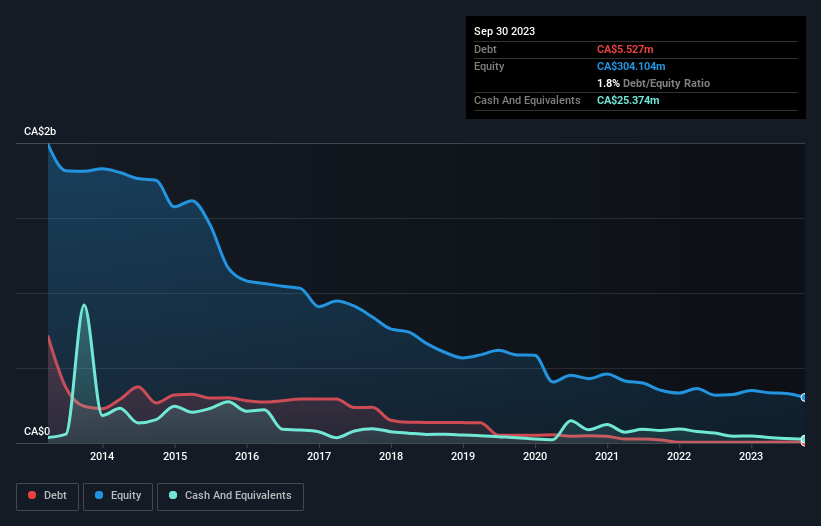Toggle the Cash And Equivalents legend button
Viewport: 821px width, 526px height.
click(x=230, y=496)
